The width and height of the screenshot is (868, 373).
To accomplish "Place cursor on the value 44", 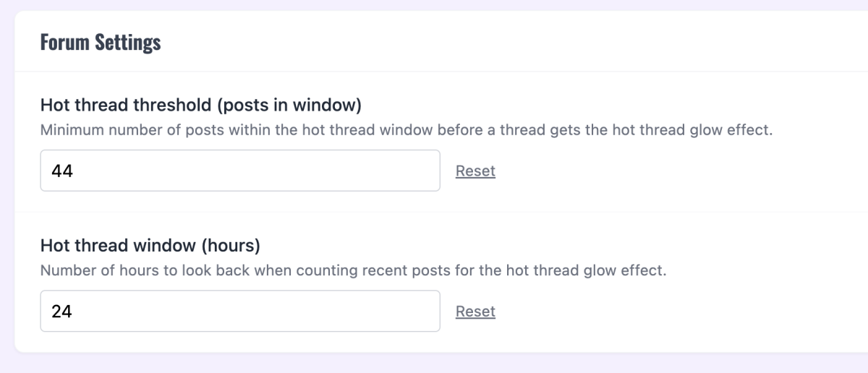I will pos(62,171).
